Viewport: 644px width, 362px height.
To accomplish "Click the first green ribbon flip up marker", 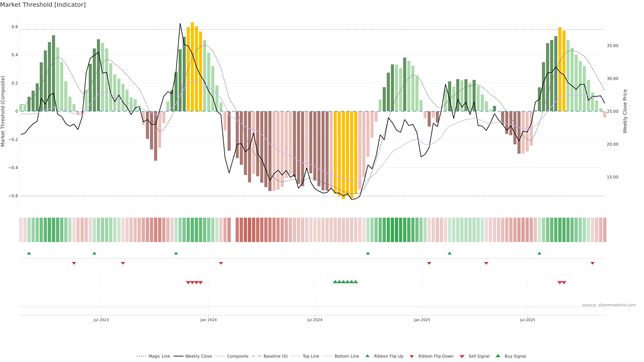I will tap(29, 253).
